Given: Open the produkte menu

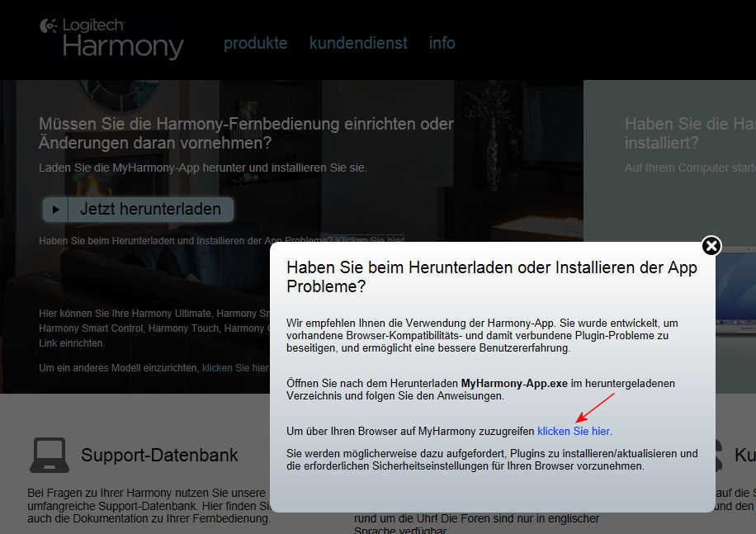Looking at the screenshot, I should 255,43.
